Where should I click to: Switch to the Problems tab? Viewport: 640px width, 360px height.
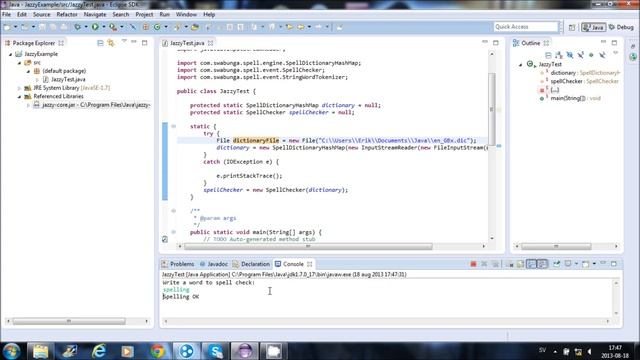178,264
